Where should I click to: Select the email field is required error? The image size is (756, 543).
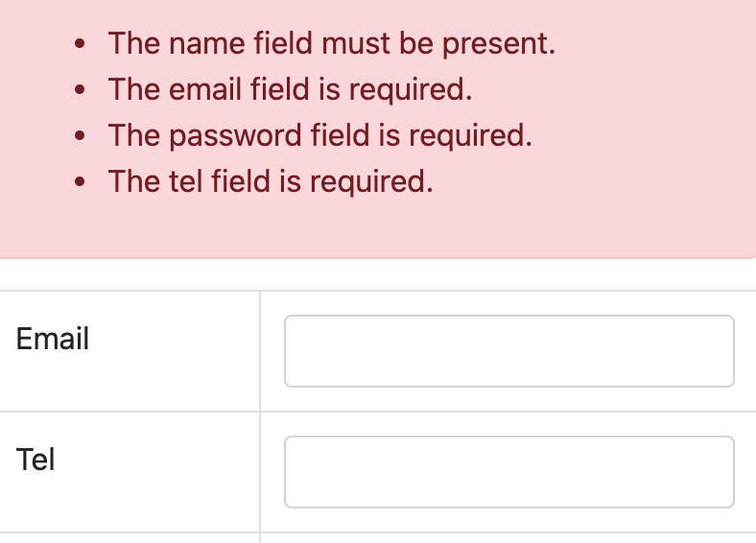[x=291, y=89]
